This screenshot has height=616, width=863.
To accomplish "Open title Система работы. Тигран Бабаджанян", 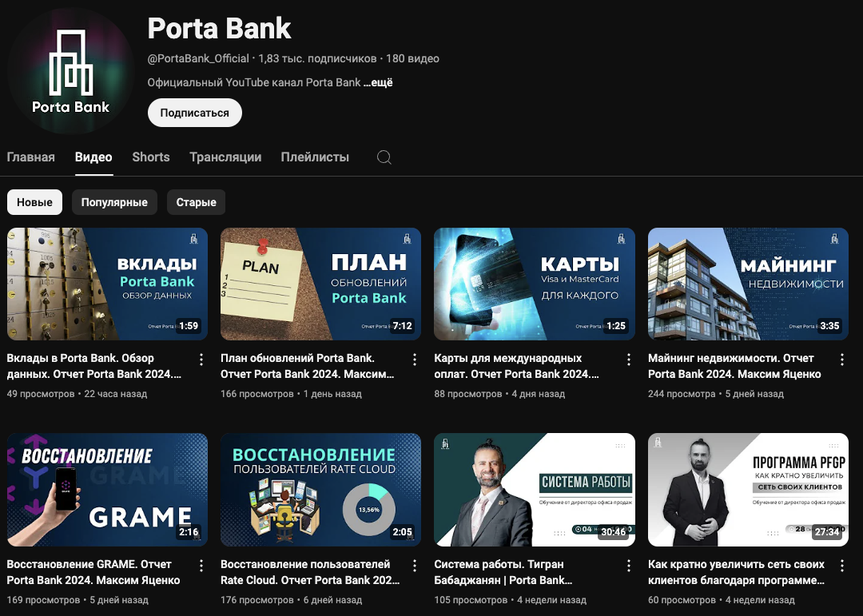I will click(x=503, y=572).
